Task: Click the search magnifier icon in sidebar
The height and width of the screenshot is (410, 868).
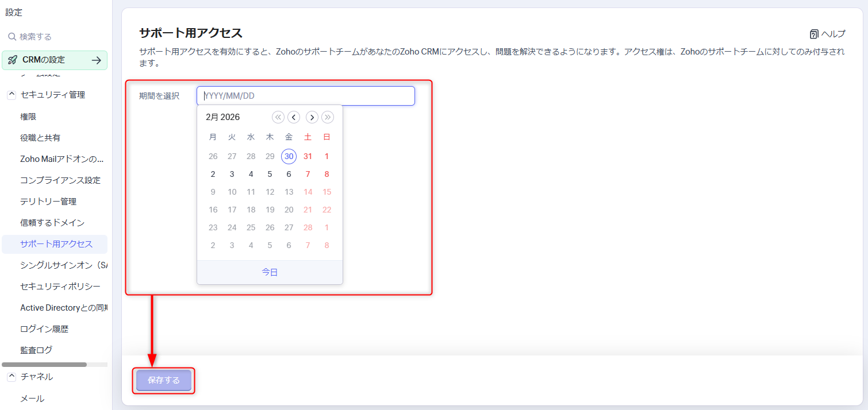Action: [11, 37]
